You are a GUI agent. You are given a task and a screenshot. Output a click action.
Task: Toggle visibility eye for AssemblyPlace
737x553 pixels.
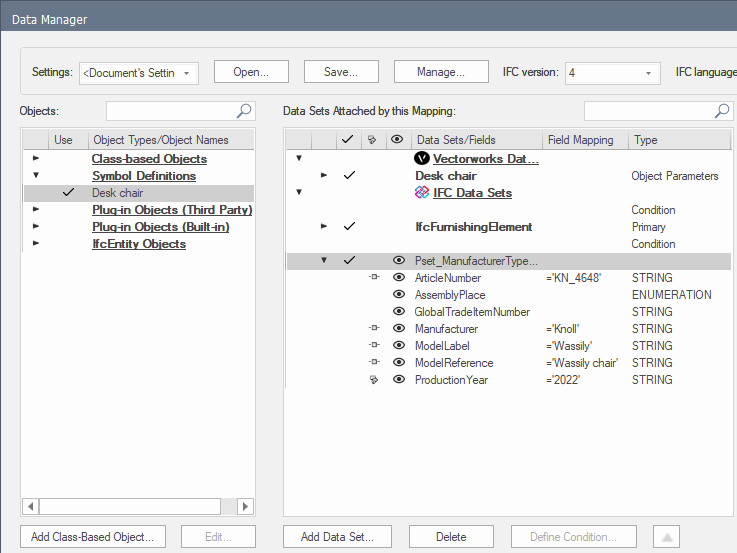[x=398, y=295]
